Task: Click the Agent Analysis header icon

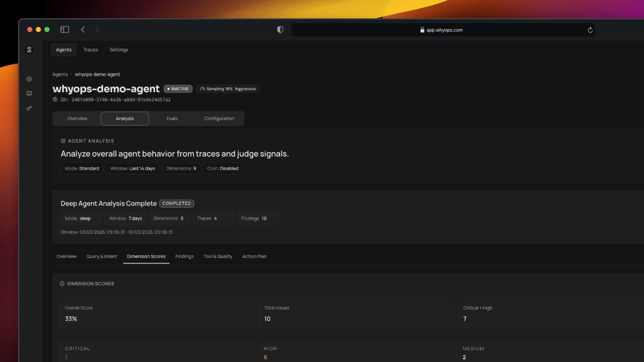Action: pyautogui.click(x=63, y=141)
